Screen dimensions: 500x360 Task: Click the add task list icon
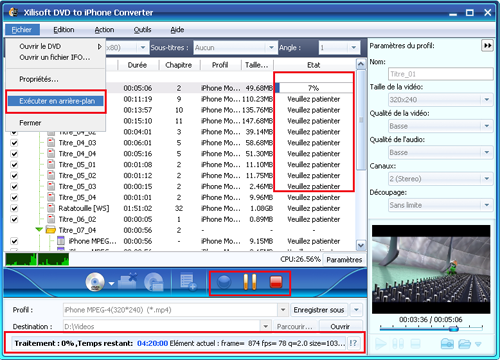[188, 282]
